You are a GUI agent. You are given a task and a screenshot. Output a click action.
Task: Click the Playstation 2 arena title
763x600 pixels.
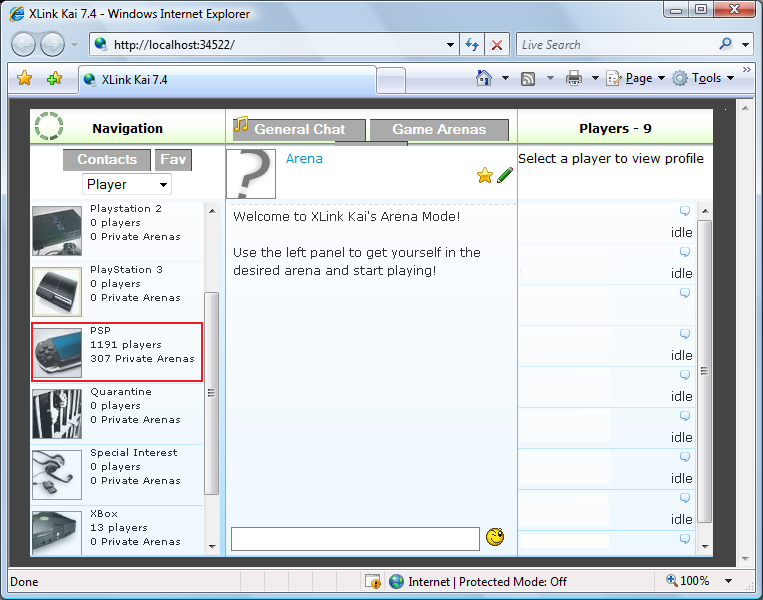tap(126, 209)
